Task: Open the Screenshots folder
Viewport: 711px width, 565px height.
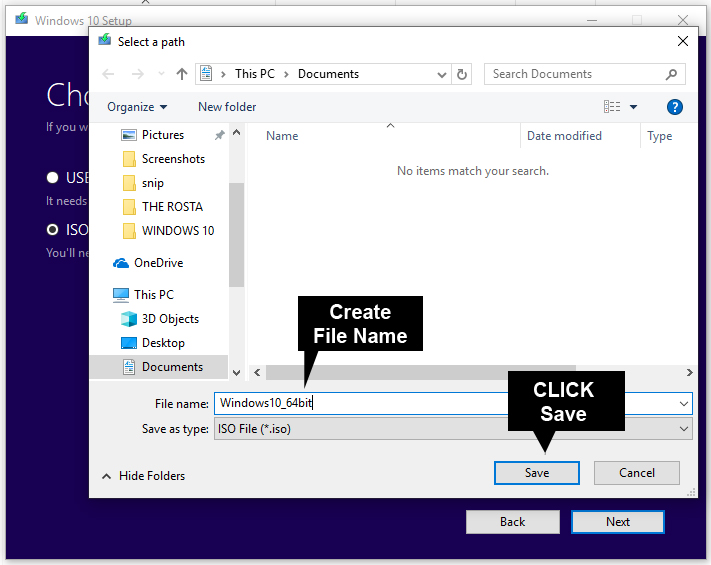Action: click(x=173, y=159)
